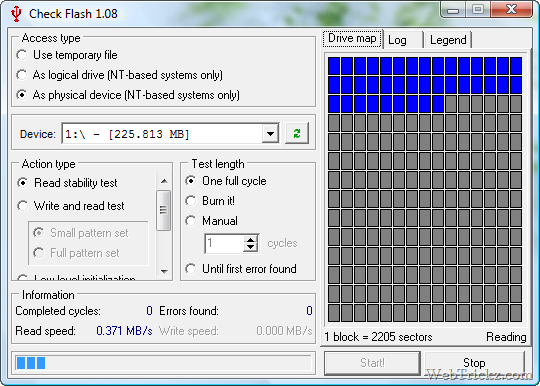
Task: Select Burn it! test length
Action: tap(210, 201)
